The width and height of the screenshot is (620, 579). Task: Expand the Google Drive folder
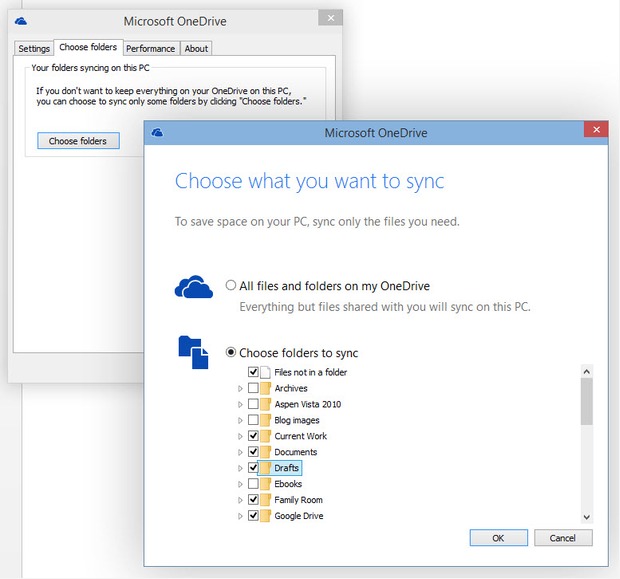pos(240,516)
